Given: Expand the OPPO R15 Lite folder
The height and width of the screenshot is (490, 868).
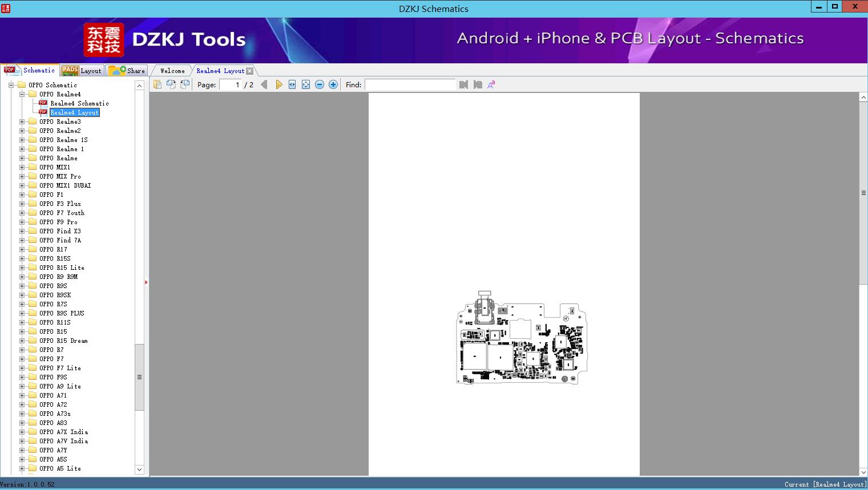Looking at the screenshot, I should pyautogui.click(x=22, y=268).
